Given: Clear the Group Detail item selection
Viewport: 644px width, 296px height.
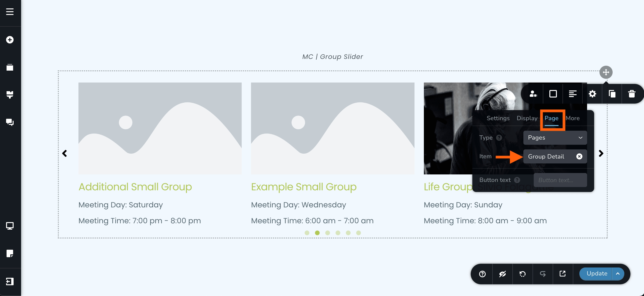Looking at the screenshot, I should click(580, 156).
